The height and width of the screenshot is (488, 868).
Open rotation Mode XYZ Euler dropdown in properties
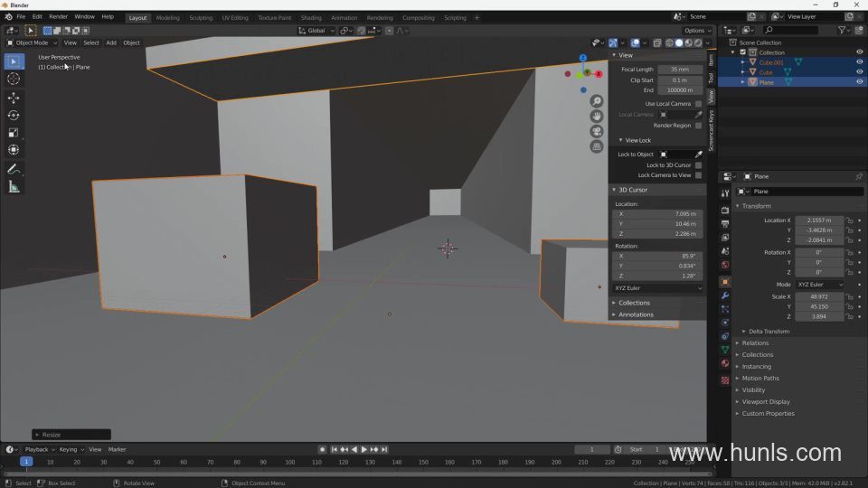click(x=820, y=285)
